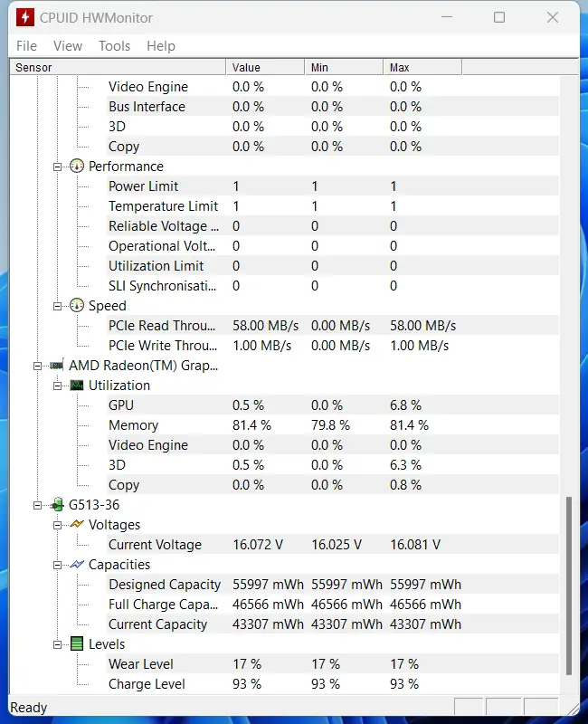Collapse the AMD Radeon(TM) Graphics node
This screenshot has height=724, width=588.
38,366
